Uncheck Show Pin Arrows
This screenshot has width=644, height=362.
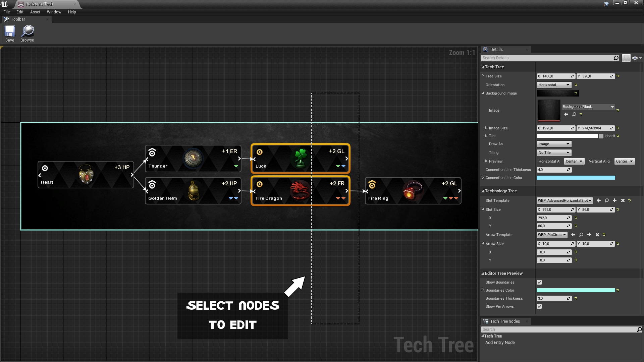[x=539, y=306]
